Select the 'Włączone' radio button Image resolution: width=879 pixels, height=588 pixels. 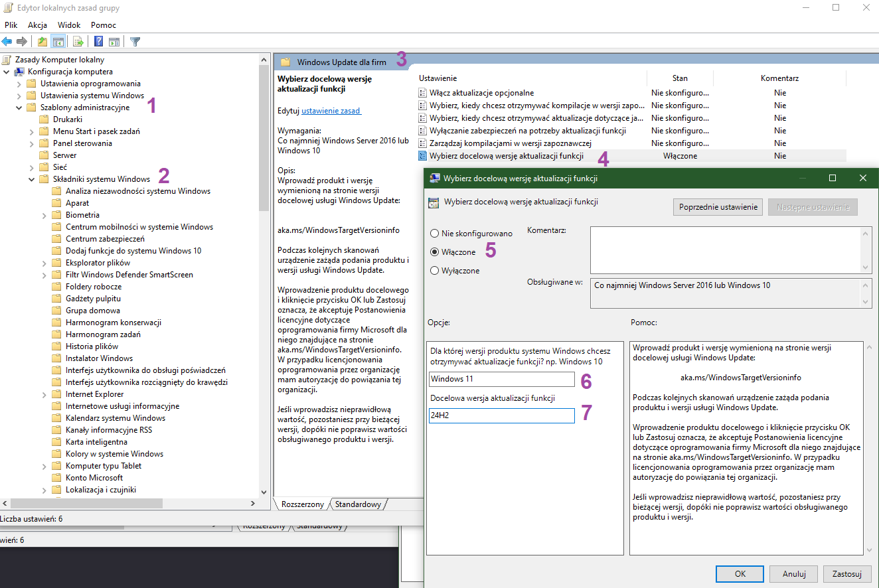435,252
